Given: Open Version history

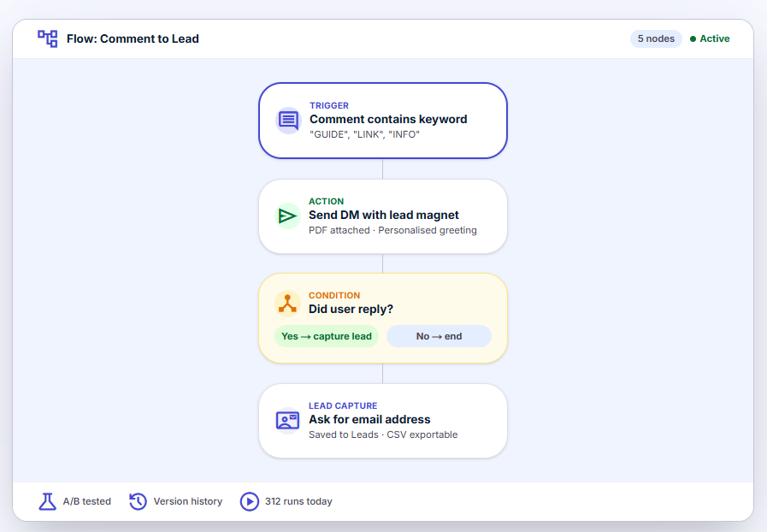Looking at the screenshot, I should 188,502.
